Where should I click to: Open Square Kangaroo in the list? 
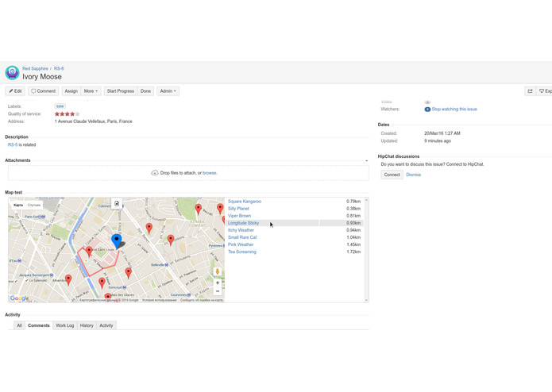[245, 202]
